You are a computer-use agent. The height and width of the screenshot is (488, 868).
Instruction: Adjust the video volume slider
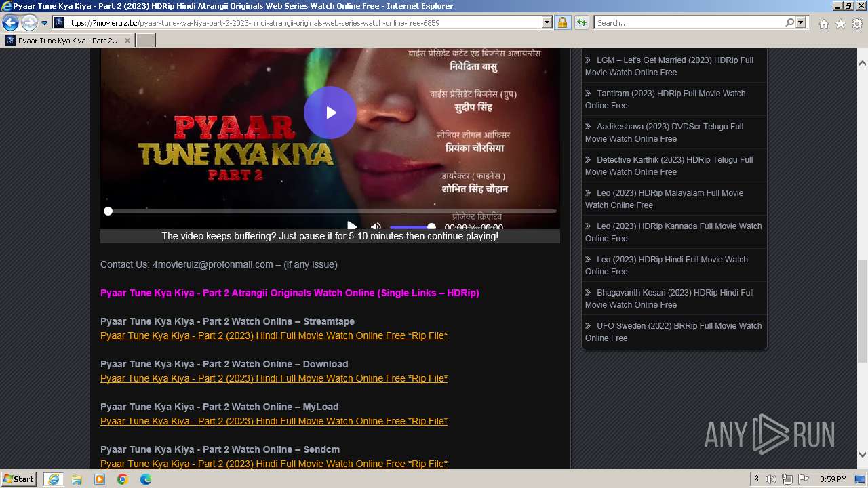pyautogui.click(x=412, y=227)
